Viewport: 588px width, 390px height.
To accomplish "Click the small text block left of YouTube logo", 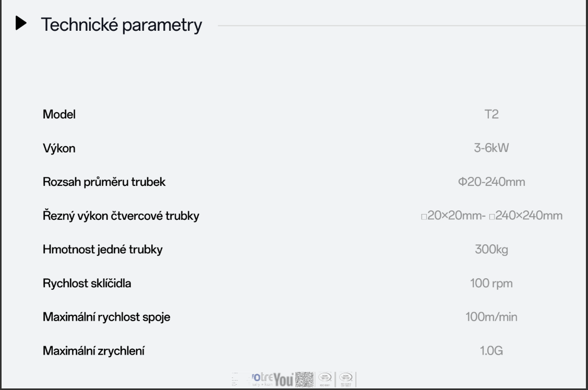I will tap(236, 379).
